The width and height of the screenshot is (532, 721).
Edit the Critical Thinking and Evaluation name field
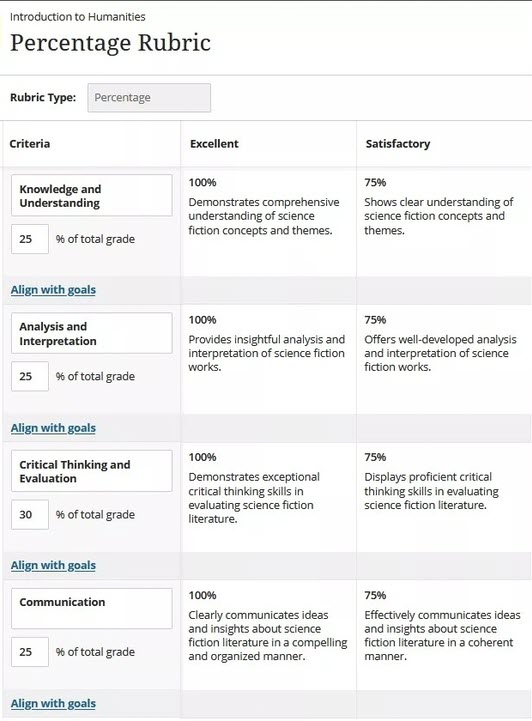tap(92, 471)
